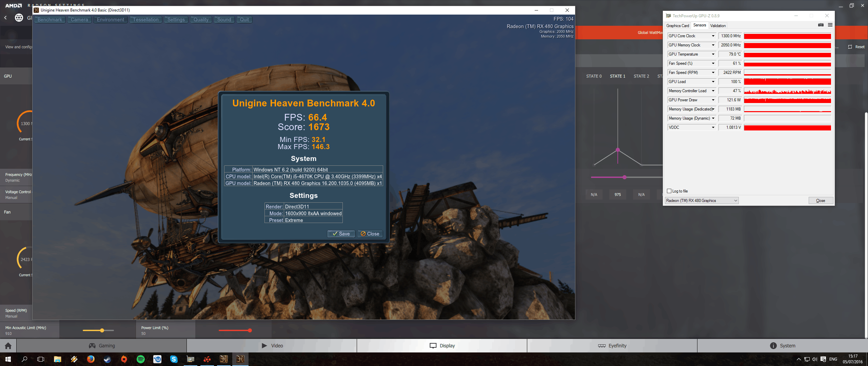Close the benchmark results dialog

tap(370, 234)
